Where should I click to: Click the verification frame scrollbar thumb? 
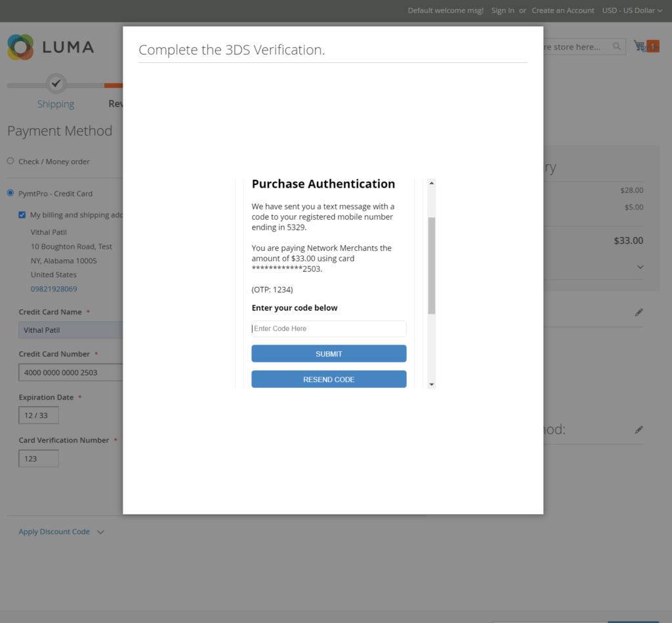[432, 266]
